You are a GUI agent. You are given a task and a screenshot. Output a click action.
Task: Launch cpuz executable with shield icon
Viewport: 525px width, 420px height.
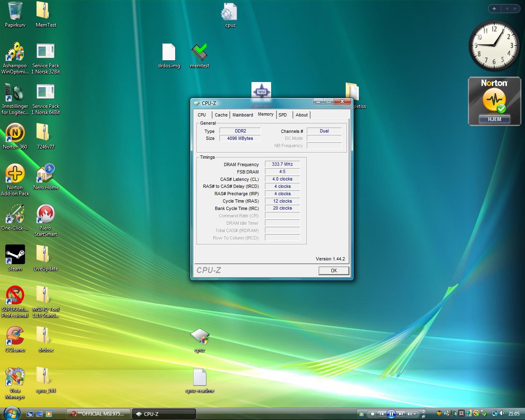pos(200,340)
